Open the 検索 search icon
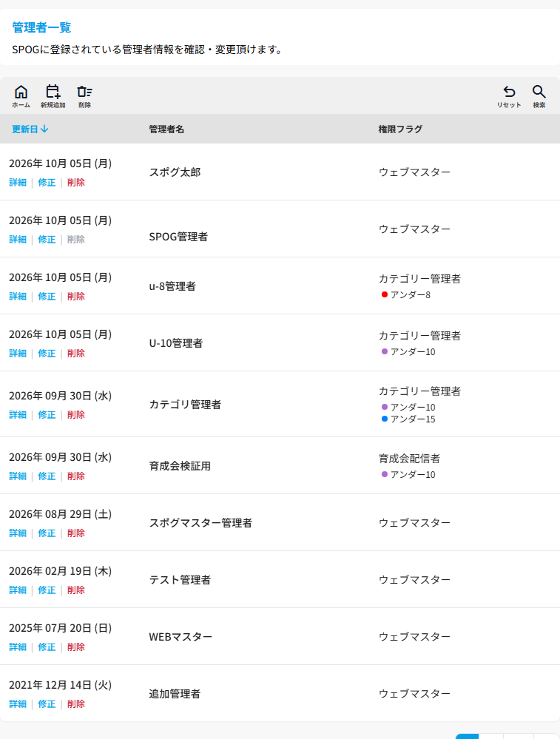The width and height of the screenshot is (560, 739). (x=539, y=97)
